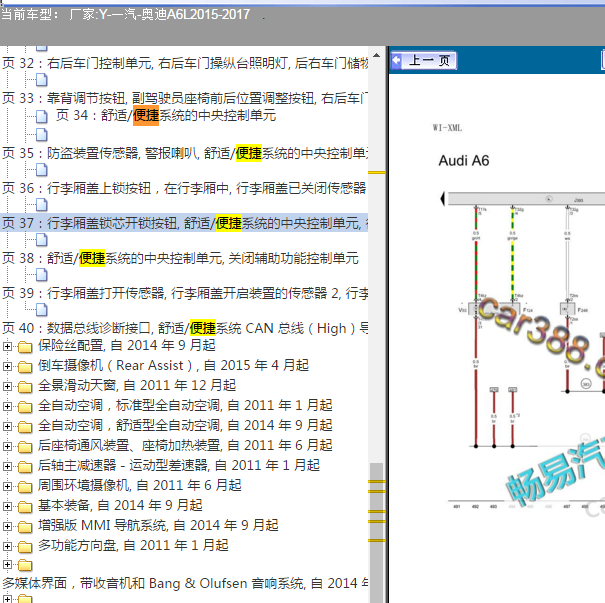
Task: Expand 全景滑动天窗 folder
Action: tap(7, 386)
